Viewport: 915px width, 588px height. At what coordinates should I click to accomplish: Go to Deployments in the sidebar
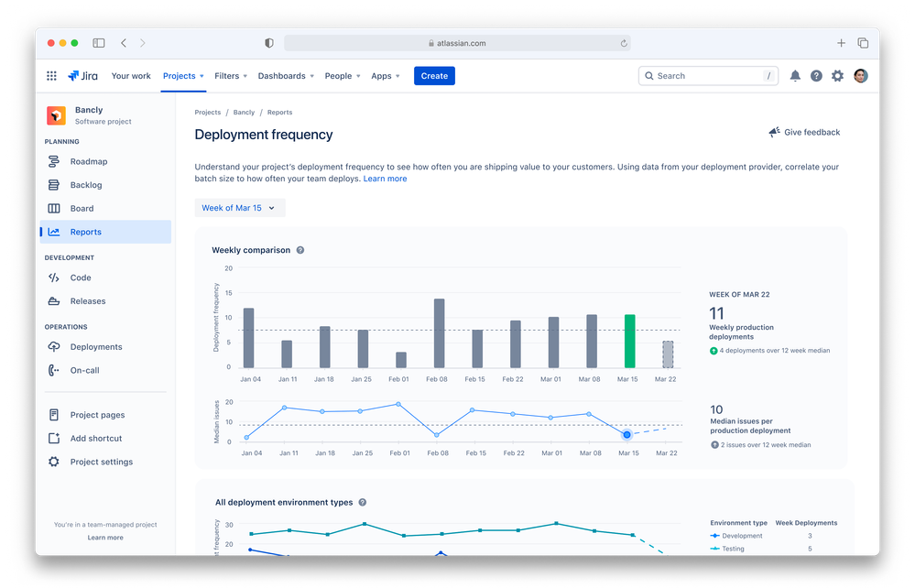pyautogui.click(x=96, y=347)
